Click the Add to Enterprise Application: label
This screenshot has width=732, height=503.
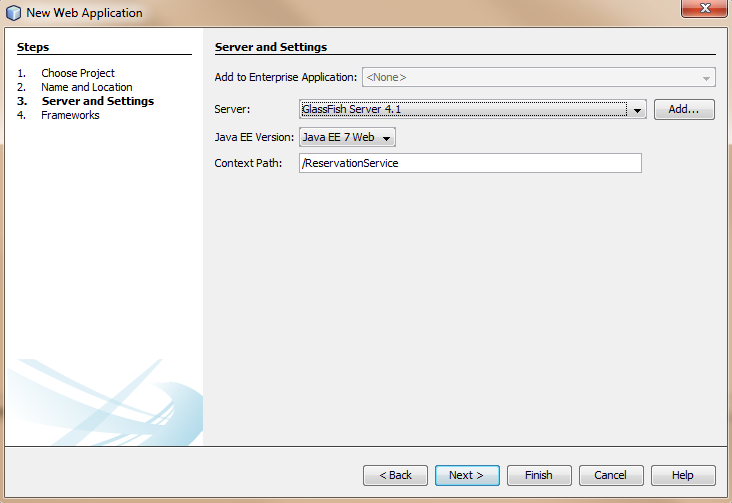tap(285, 77)
